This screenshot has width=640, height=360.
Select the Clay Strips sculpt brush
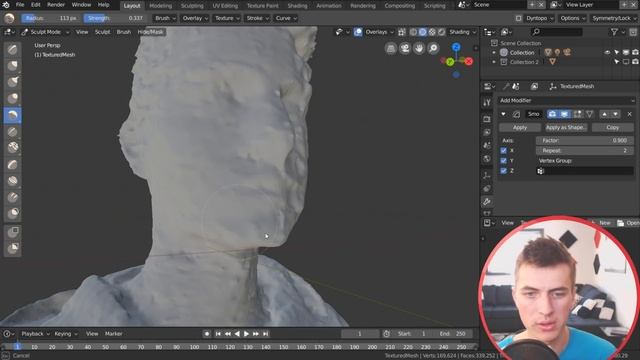pos(13,82)
